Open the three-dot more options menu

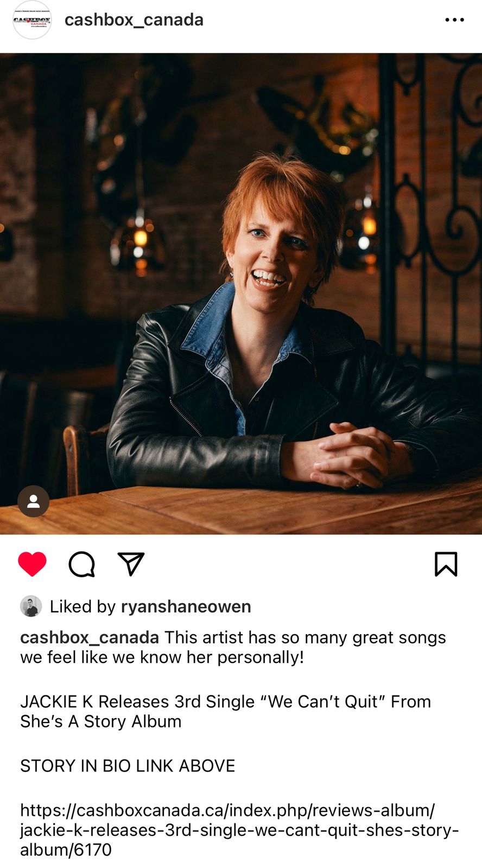point(454,20)
